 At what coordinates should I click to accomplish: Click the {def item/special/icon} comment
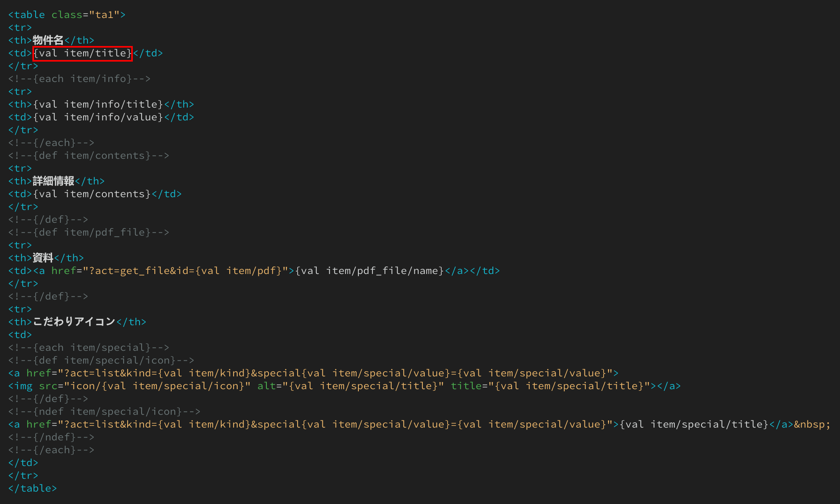[x=101, y=360]
